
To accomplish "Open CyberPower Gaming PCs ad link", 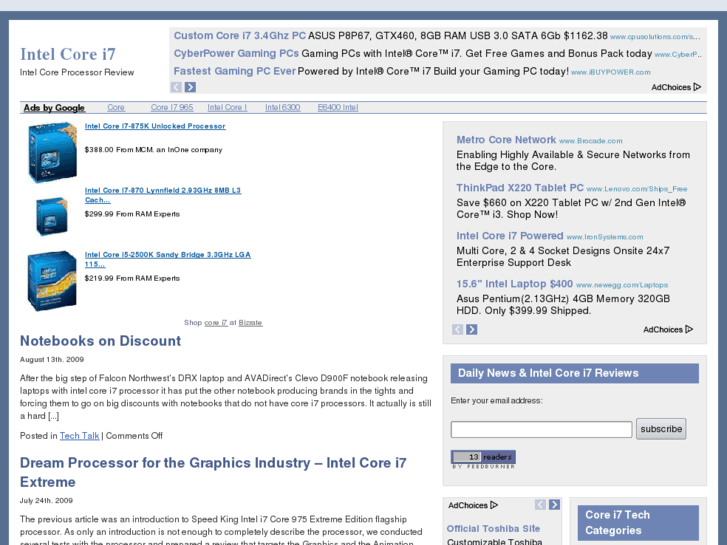I will point(236,53).
